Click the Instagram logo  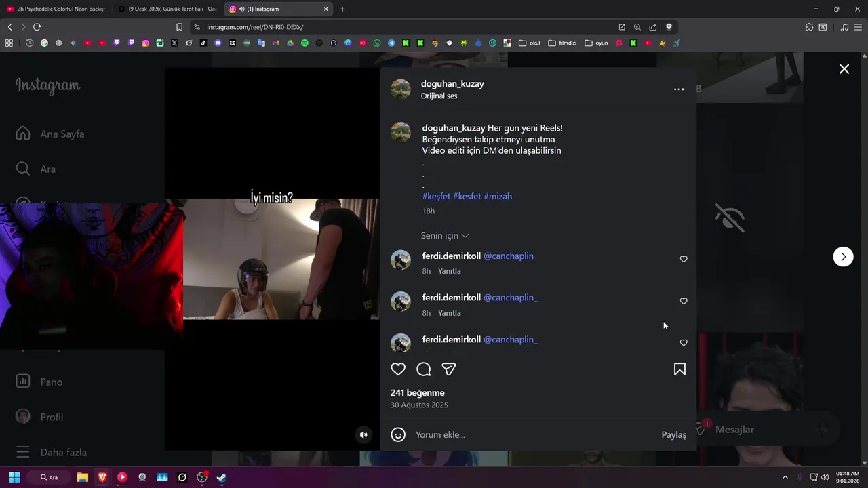tap(47, 85)
